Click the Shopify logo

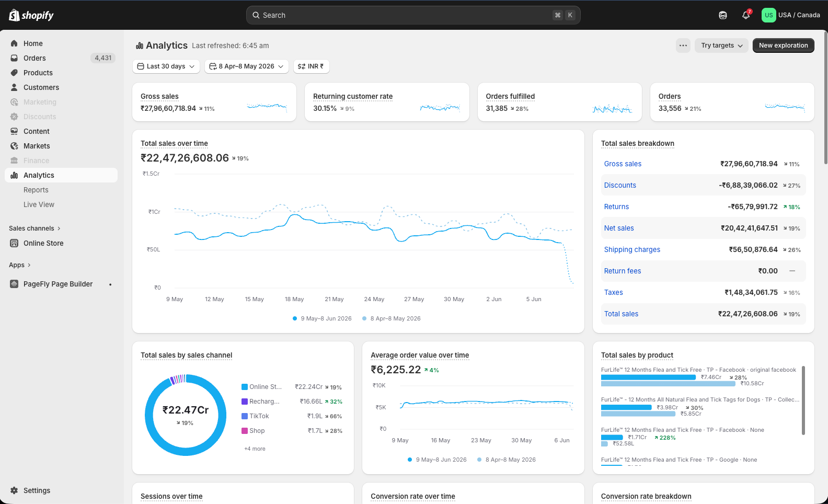31,15
